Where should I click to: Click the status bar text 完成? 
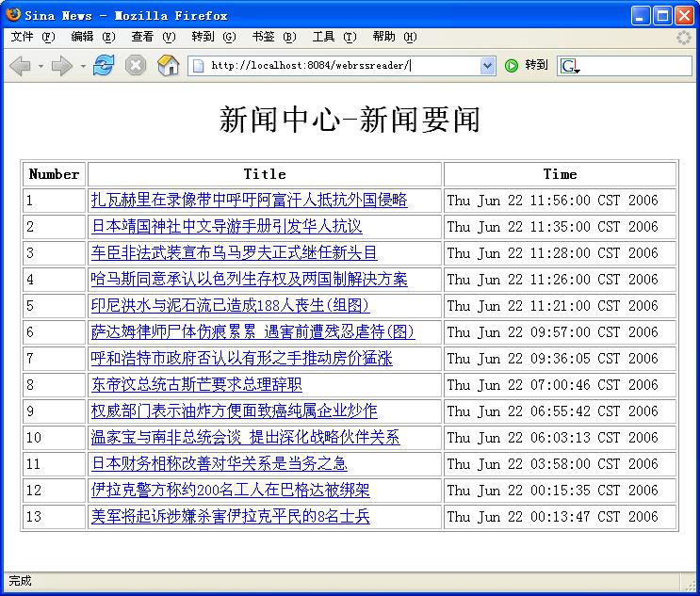coord(20,581)
